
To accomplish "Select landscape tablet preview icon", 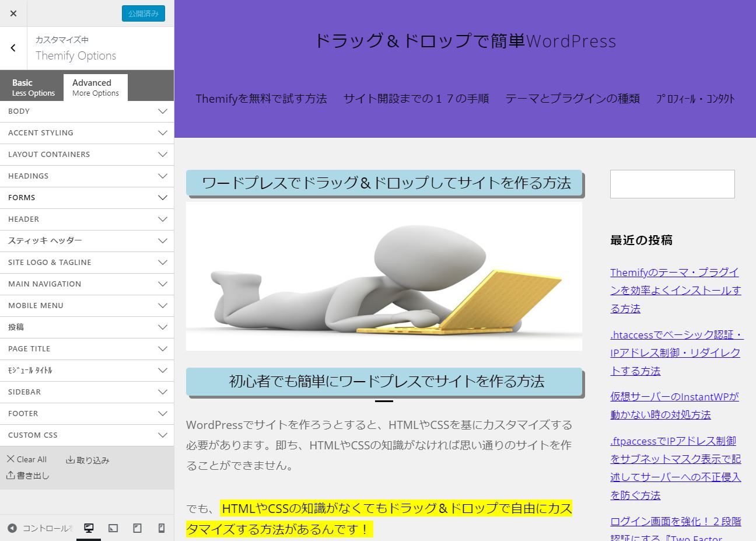I will [x=113, y=528].
